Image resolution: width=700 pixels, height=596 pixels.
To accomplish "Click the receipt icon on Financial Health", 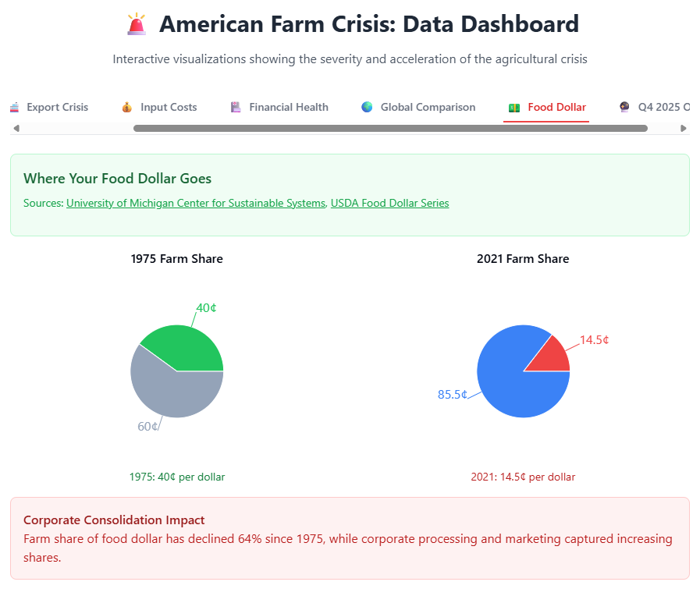I will (x=236, y=108).
